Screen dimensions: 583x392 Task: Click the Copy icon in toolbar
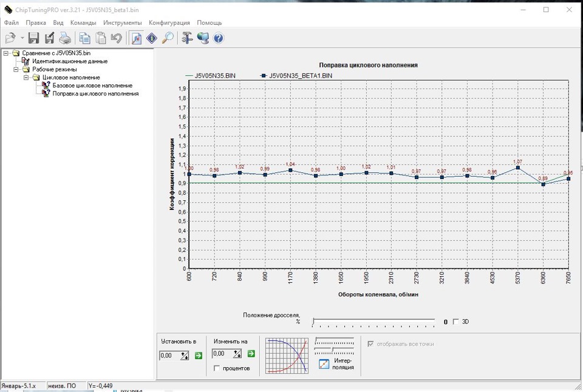pyautogui.click(x=85, y=38)
